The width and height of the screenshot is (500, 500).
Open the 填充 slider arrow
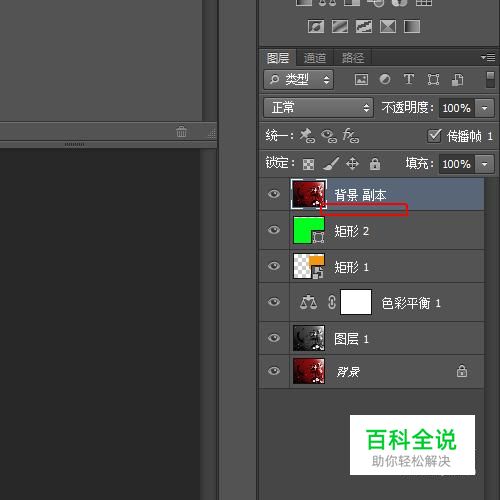(x=484, y=164)
